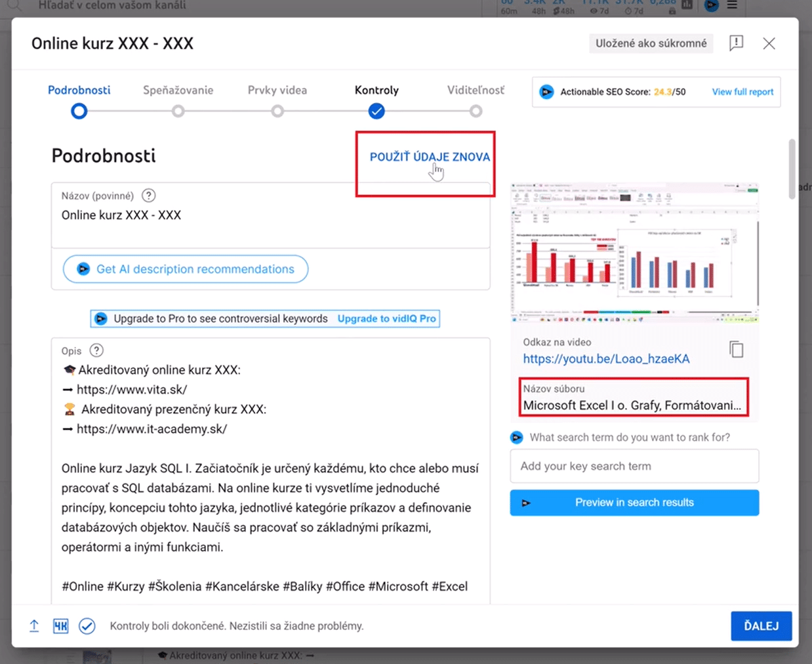812x664 pixels.
Task: Go to the Podrobnosti step
Action: point(79,110)
